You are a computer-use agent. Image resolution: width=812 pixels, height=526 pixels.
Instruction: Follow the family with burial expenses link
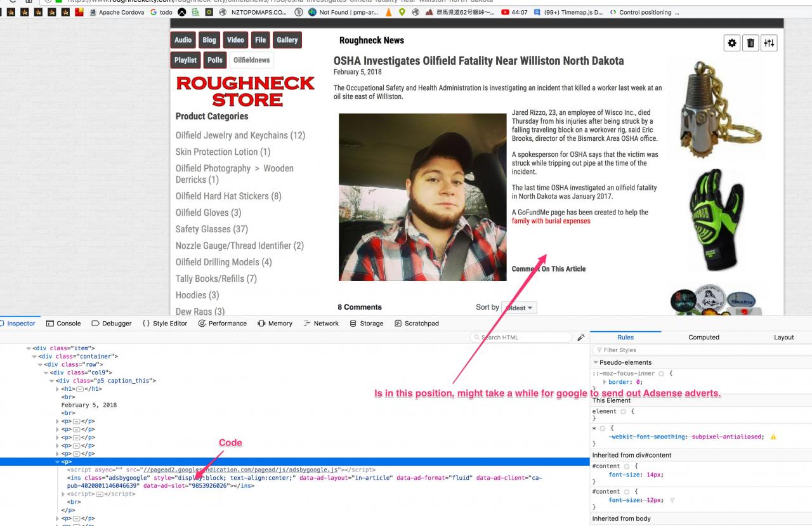[551, 221]
